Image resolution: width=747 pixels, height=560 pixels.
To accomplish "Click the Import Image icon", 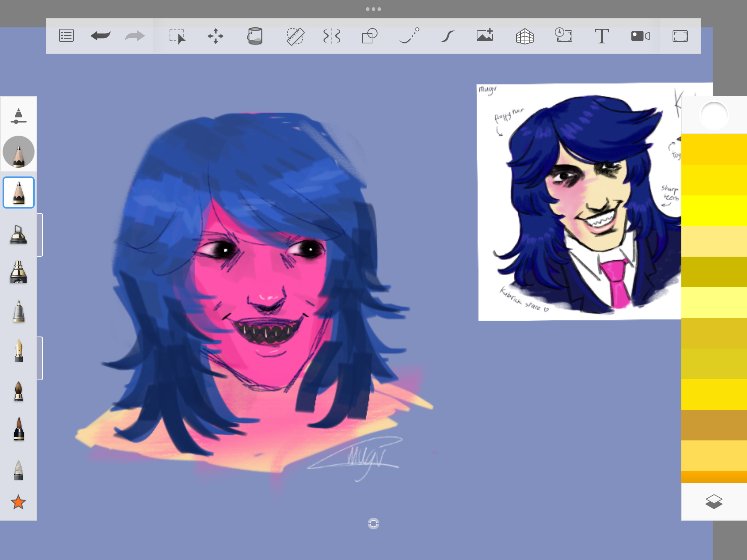I will tap(485, 36).
